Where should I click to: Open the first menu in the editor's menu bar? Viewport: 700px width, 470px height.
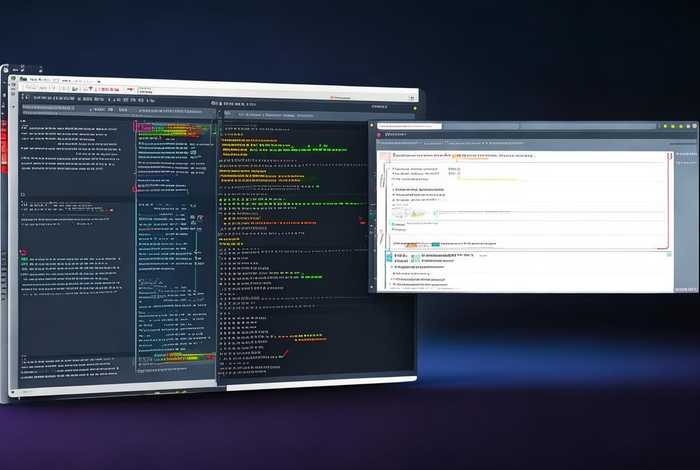click(35, 78)
